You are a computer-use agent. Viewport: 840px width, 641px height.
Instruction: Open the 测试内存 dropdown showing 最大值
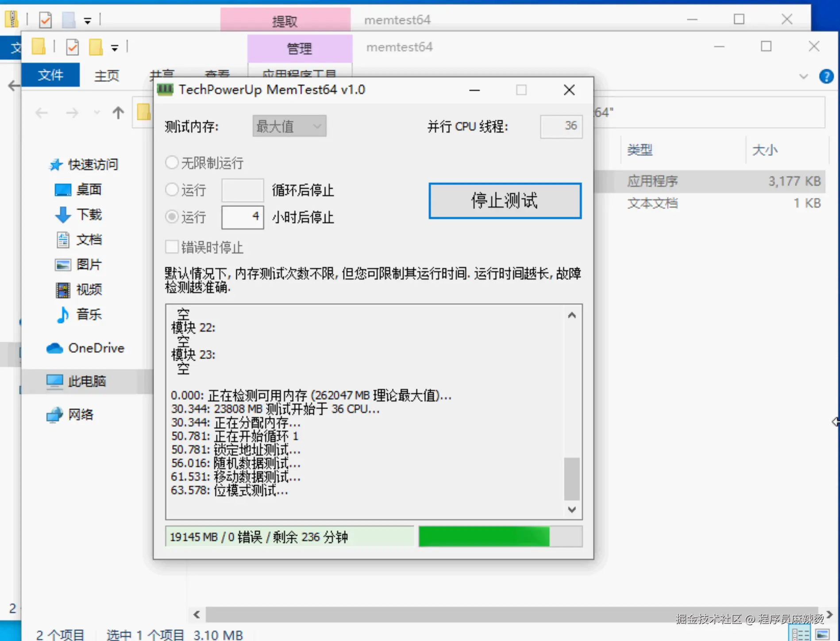point(288,126)
